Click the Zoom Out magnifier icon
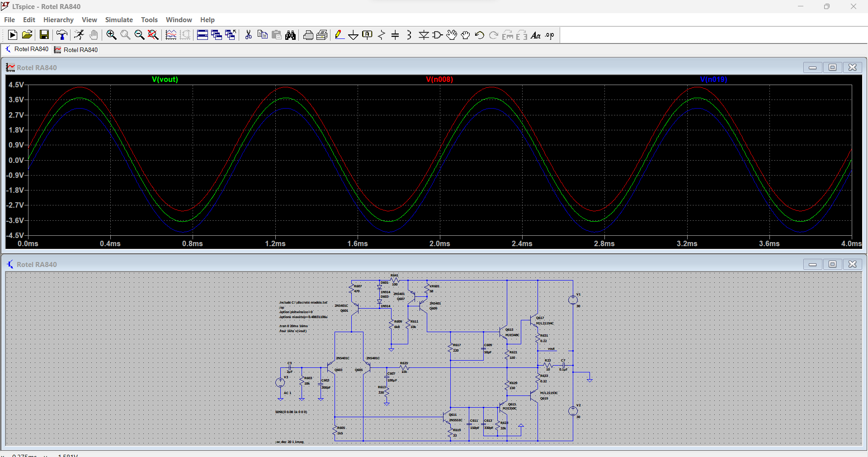Viewport: 868px width, 457px height. tap(139, 35)
